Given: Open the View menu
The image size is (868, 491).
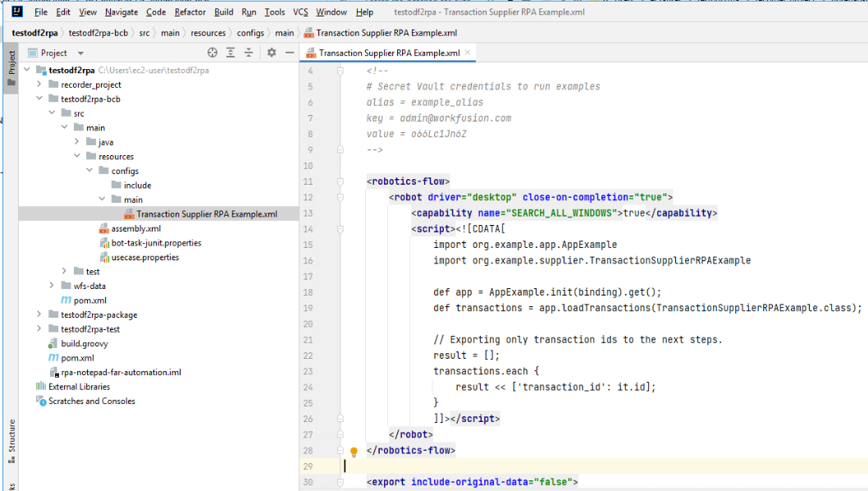Looking at the screenshot, I should click(88, 11).
